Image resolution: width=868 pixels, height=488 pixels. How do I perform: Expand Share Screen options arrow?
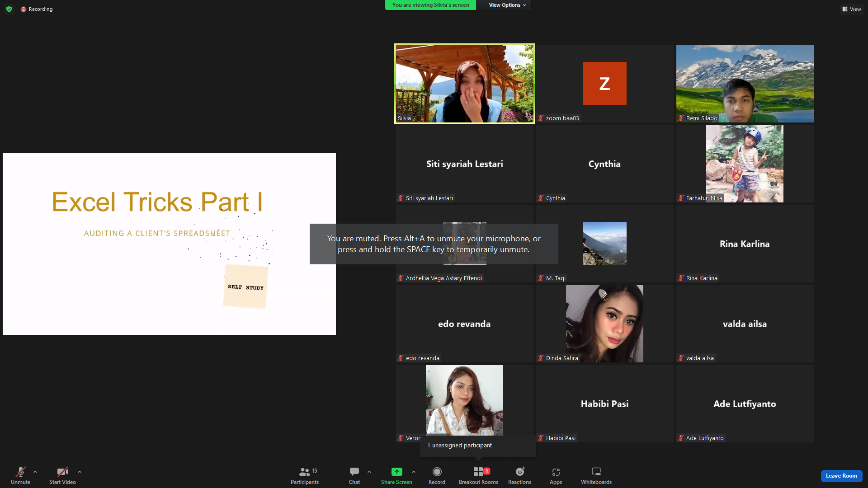point(414,472)
